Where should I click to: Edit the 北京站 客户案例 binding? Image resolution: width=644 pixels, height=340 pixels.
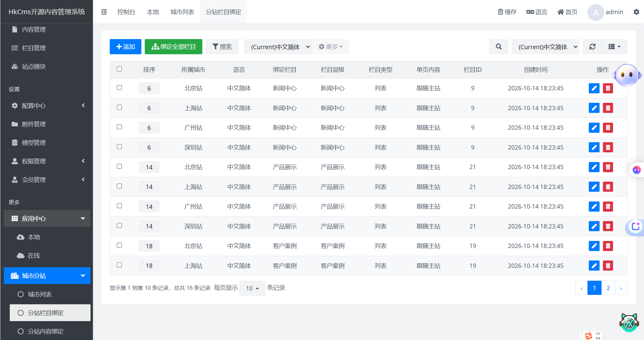pyautogui.click(x=594, y=246)
